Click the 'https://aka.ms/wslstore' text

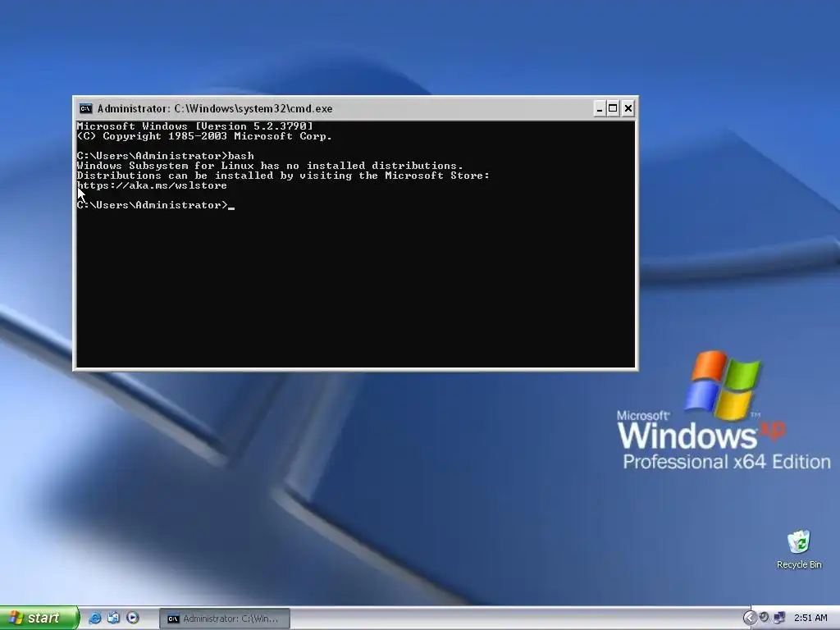152,186
